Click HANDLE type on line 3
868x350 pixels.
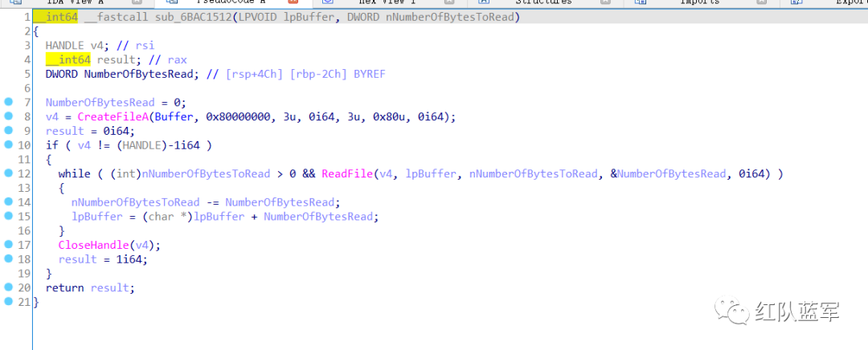pyautogui.click(x=64, y=45)
